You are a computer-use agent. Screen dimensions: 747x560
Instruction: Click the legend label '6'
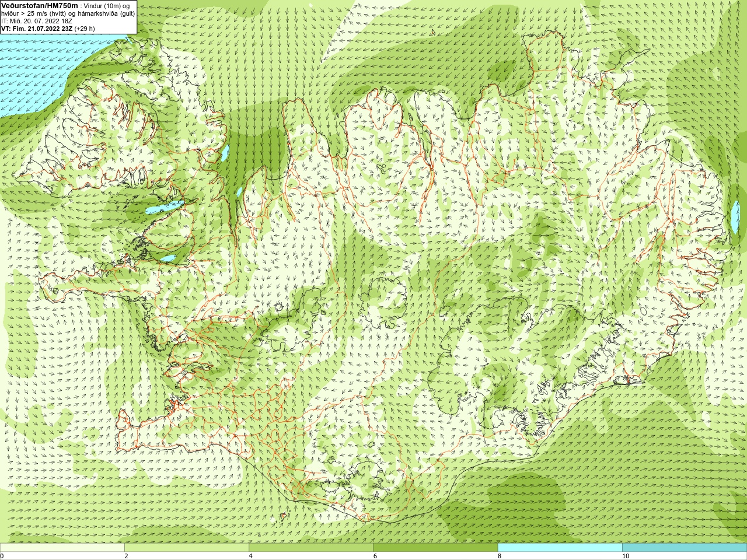pyautogui.click(x=375, y=556)
